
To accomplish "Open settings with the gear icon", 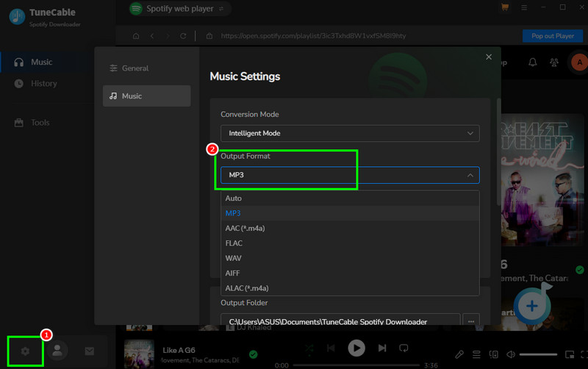I will click(x=25, y=351).
